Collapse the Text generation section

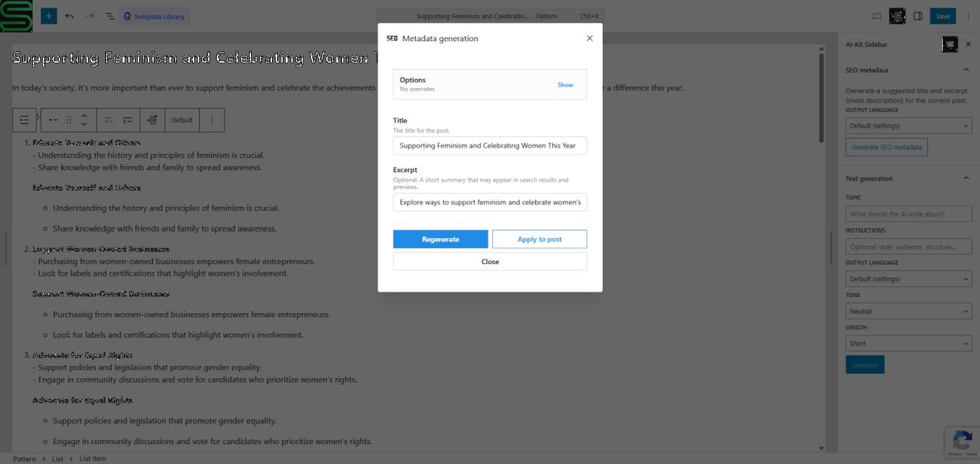pos(966,178)
